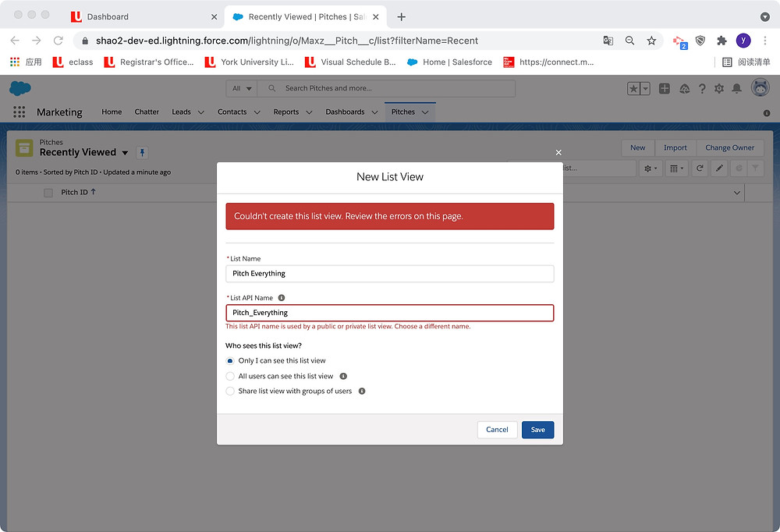
Task: Toggle the select-all checkbox in list header
Action: click(x=48, y=193)
